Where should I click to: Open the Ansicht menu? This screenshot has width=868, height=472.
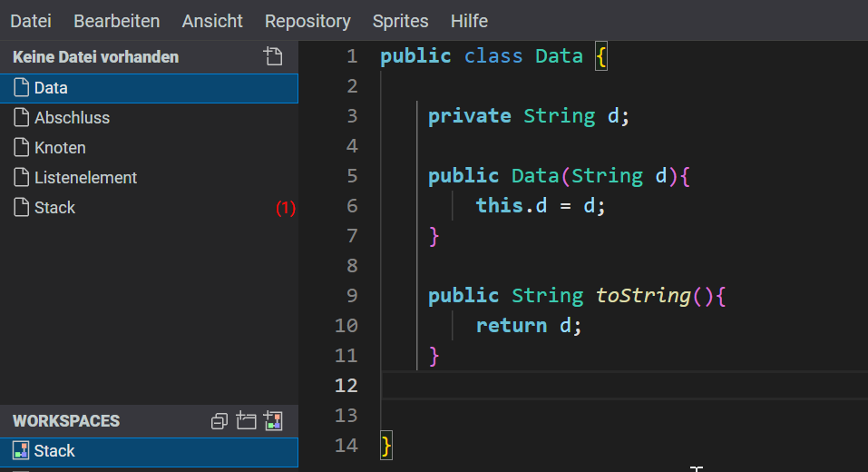click(212, 21)
